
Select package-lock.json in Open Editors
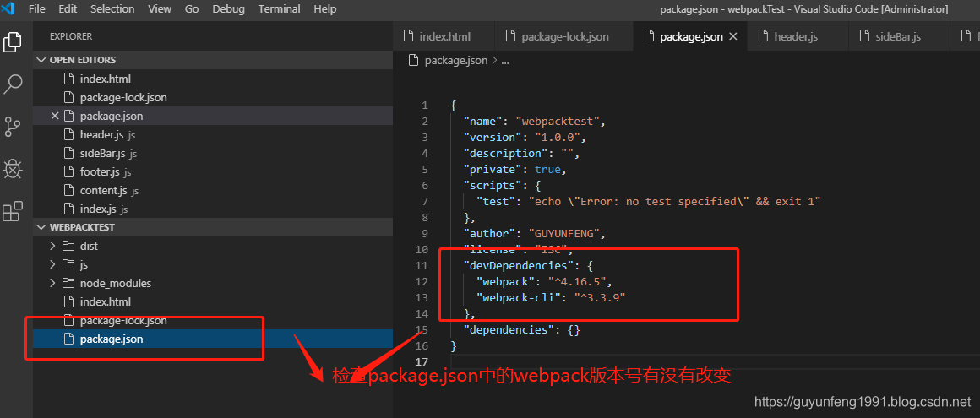tap(213, 97)
